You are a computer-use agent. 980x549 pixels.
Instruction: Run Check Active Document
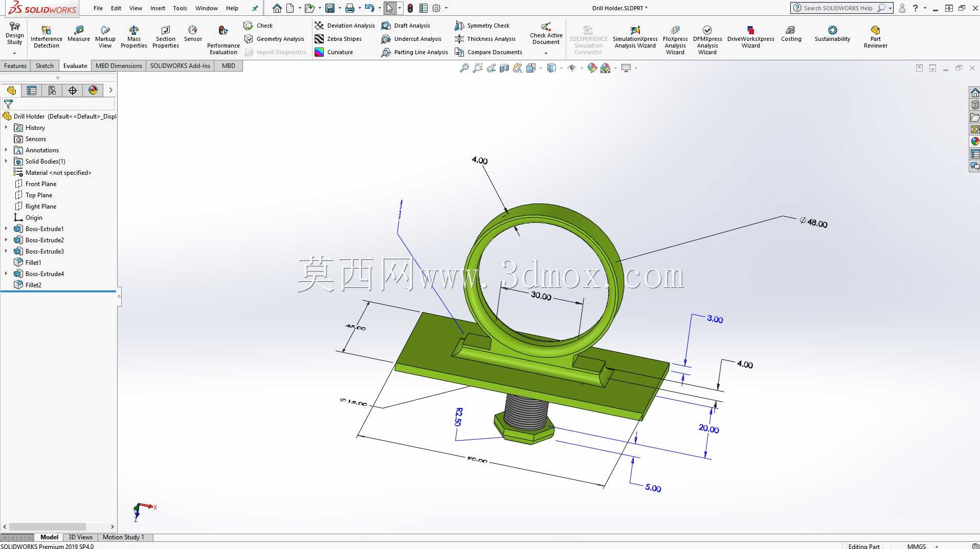pyautogui.click(x=546, y=34)
